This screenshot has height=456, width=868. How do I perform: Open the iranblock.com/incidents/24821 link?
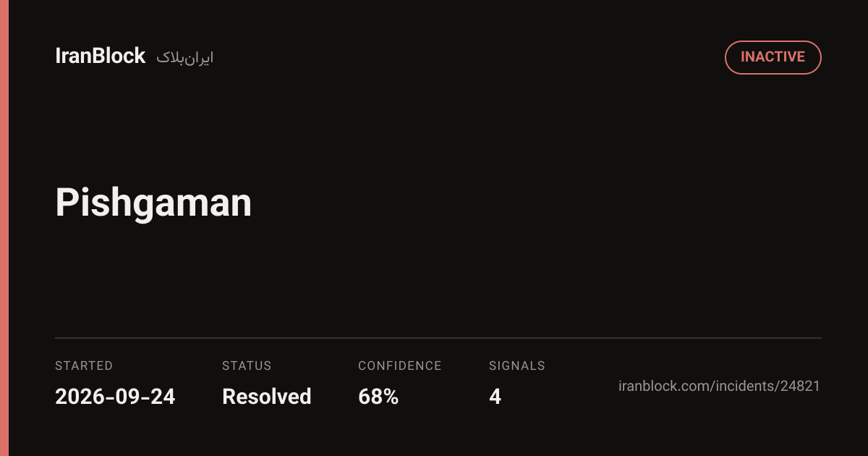pos(719,386)
